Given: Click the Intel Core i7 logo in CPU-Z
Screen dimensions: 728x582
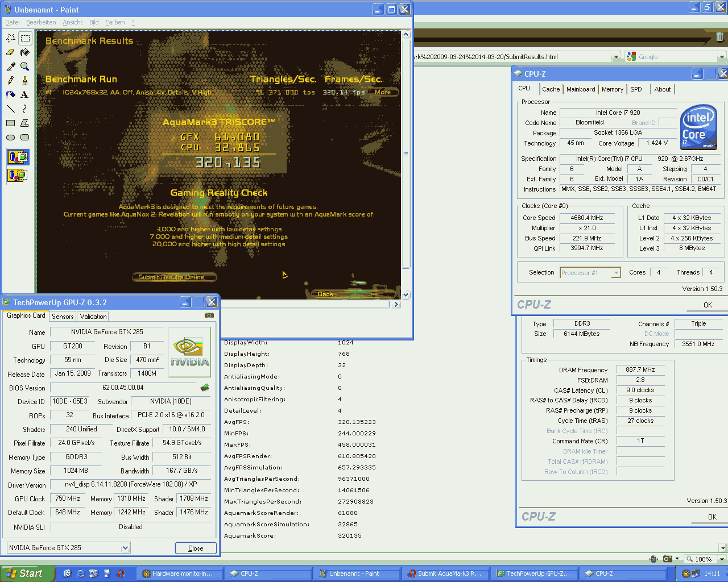Looking at the screenshot, I should click(699, 127).
